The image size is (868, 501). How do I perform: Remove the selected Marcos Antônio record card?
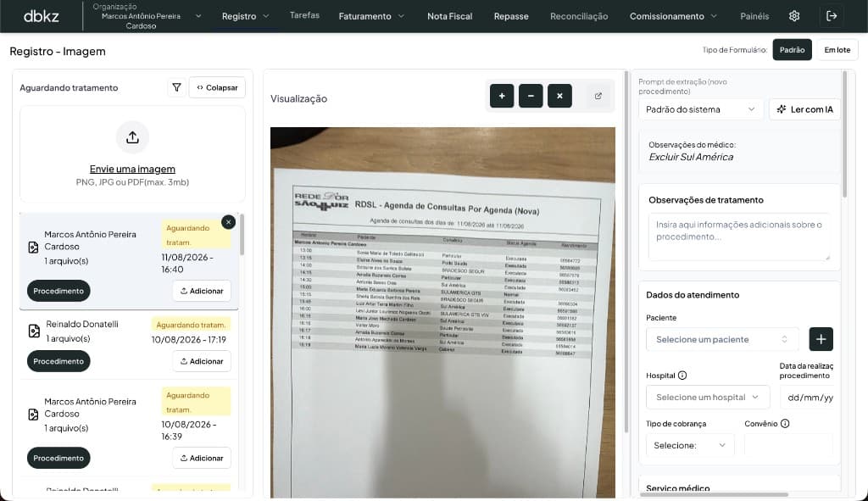[228, 222]
